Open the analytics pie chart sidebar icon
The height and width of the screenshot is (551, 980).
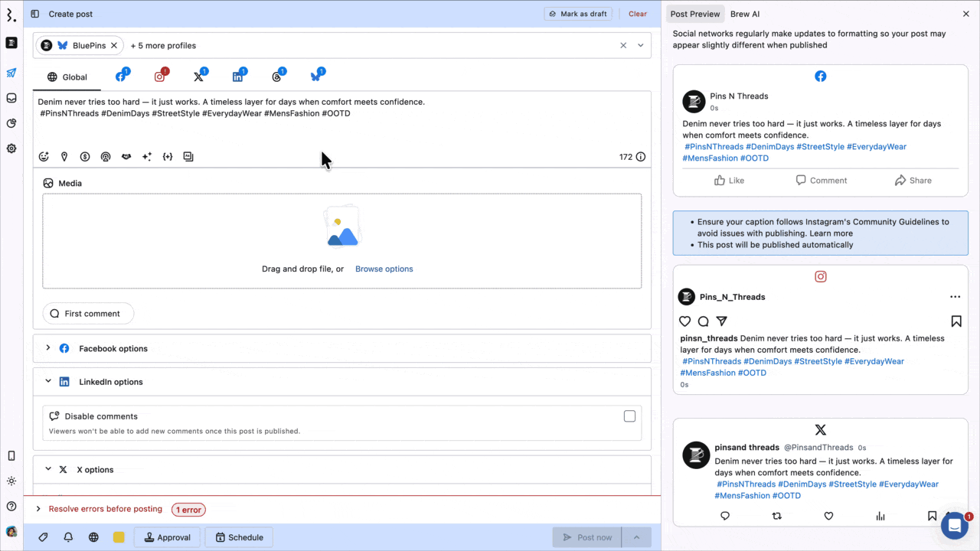point(11,123)
